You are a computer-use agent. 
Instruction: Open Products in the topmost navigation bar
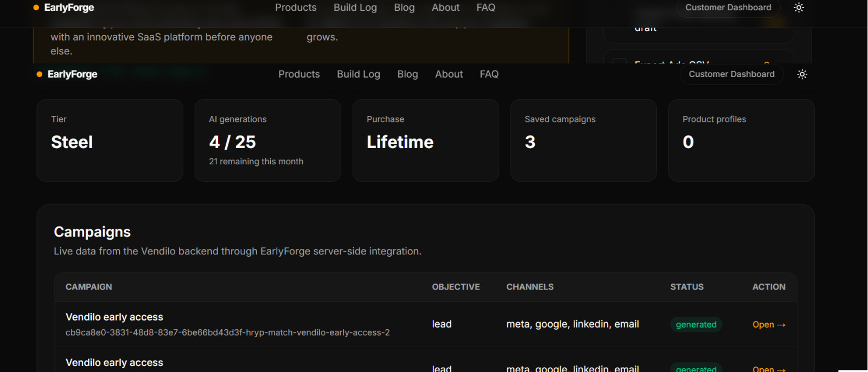click(296, 8)
